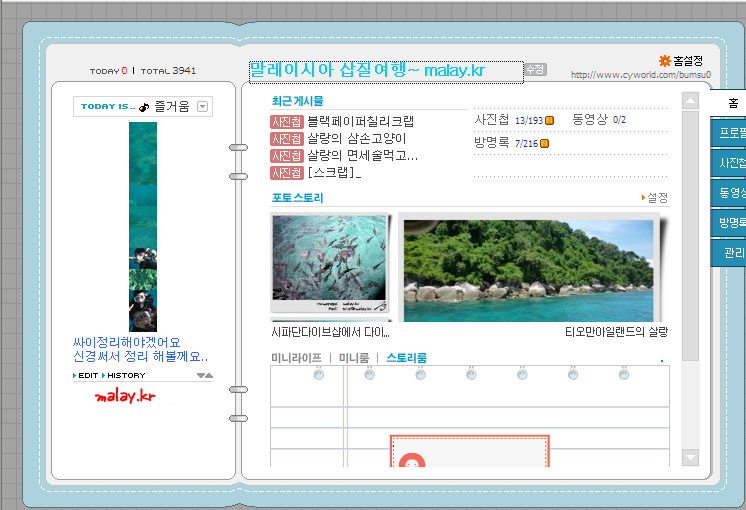
Task: Click 사진첩 tag next to [스크랩]_
Action: coord(286,173)
